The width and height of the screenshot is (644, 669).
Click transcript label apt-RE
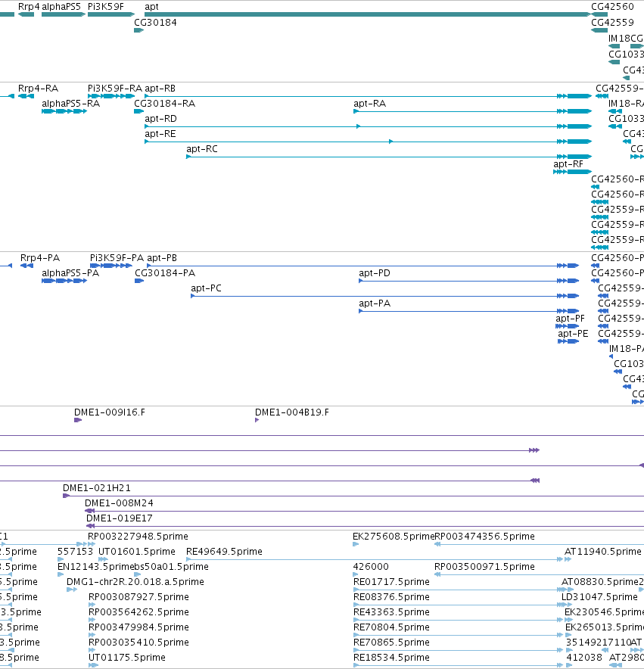pyautogui.click(x=160, y=134)
